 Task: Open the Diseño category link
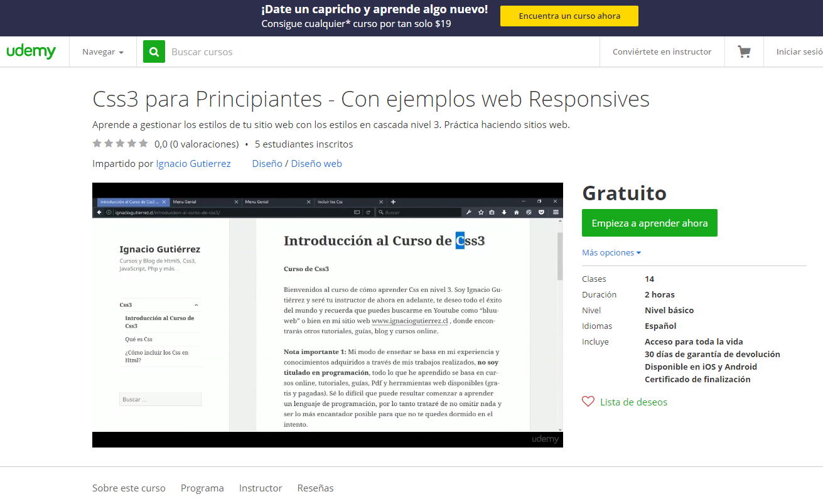(267, 163)
